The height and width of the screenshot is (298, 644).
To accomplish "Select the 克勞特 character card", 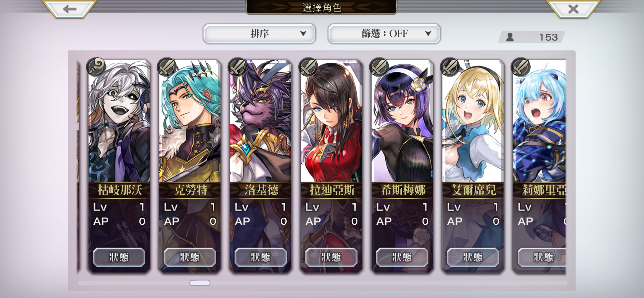I will pyautogui.click(x=190, y=166).
